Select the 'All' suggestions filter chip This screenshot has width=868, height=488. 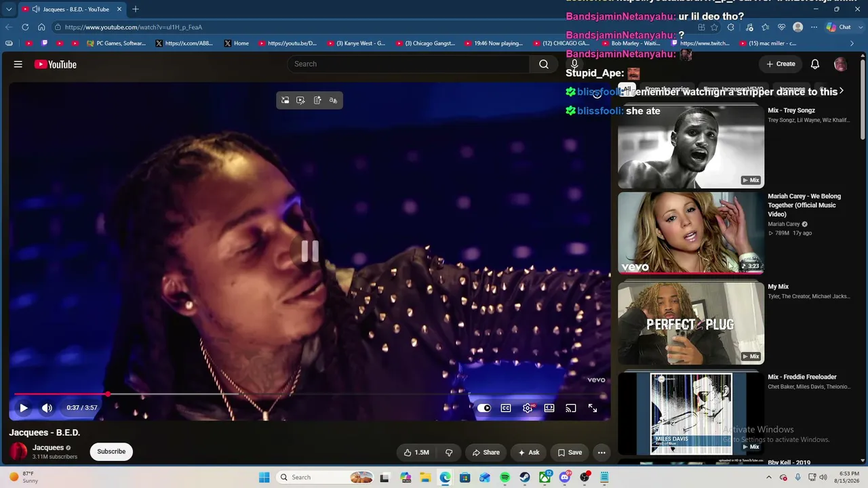pos(627,90)
